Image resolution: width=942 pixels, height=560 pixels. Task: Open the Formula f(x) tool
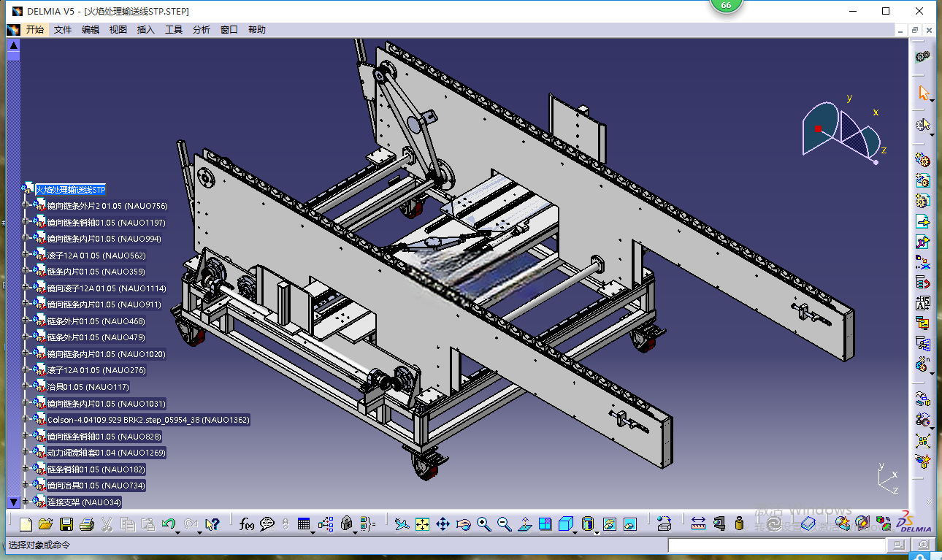pyautogui.click(x=246, y=523)
